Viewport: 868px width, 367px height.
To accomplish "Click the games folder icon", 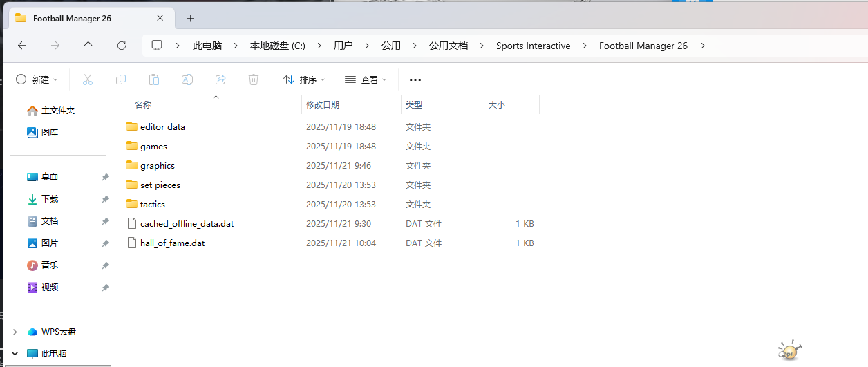I will pos(133,146).
